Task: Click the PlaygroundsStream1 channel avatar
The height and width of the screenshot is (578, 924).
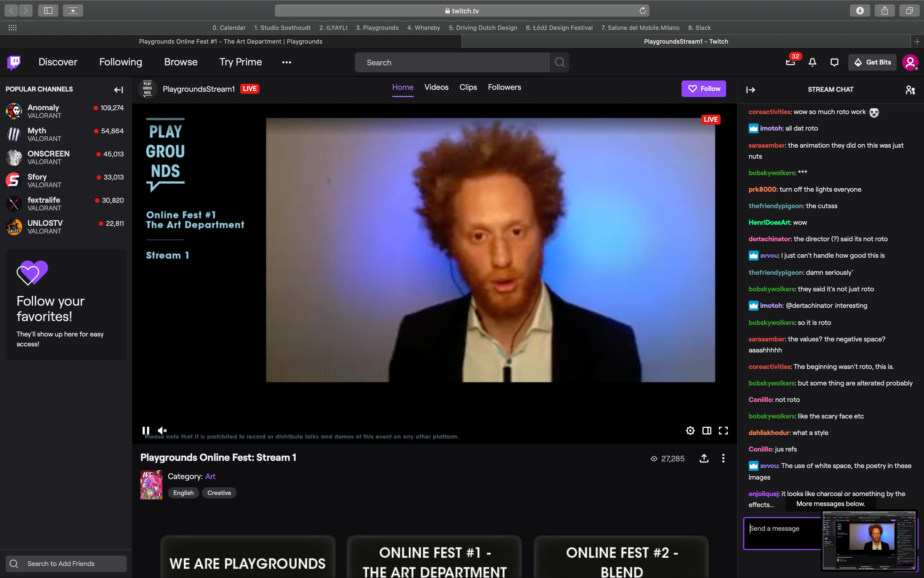Action: click(148, 89)
